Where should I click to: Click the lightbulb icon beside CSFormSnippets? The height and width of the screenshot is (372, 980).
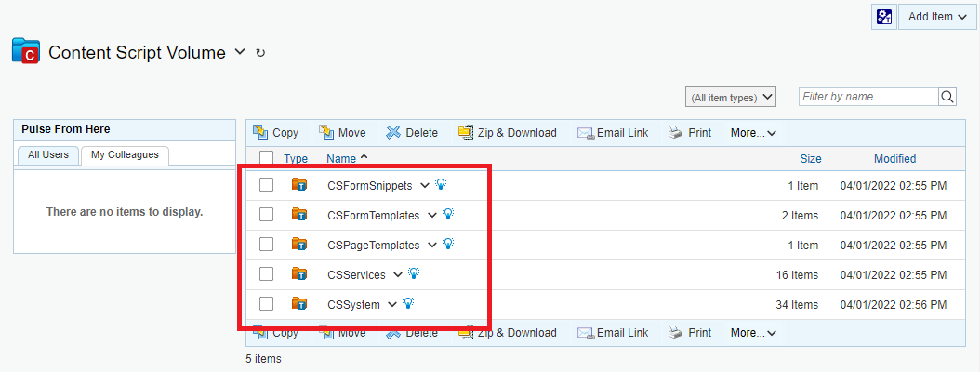[x=442, y=184]
